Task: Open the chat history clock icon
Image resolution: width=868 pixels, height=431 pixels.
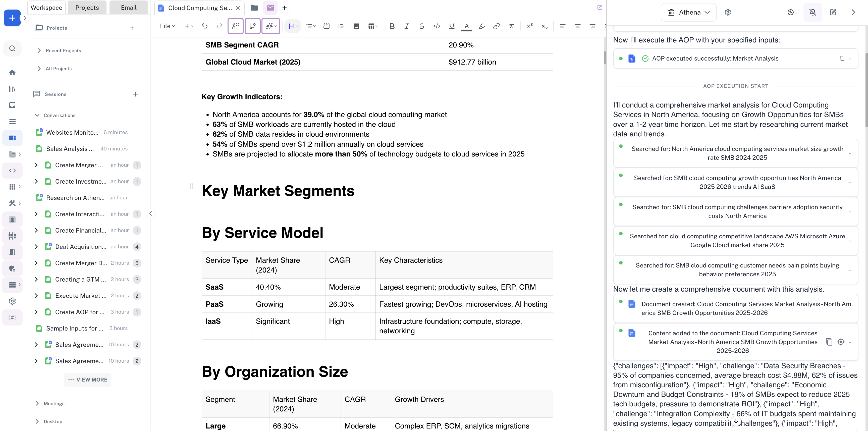Action: (790, 13)
